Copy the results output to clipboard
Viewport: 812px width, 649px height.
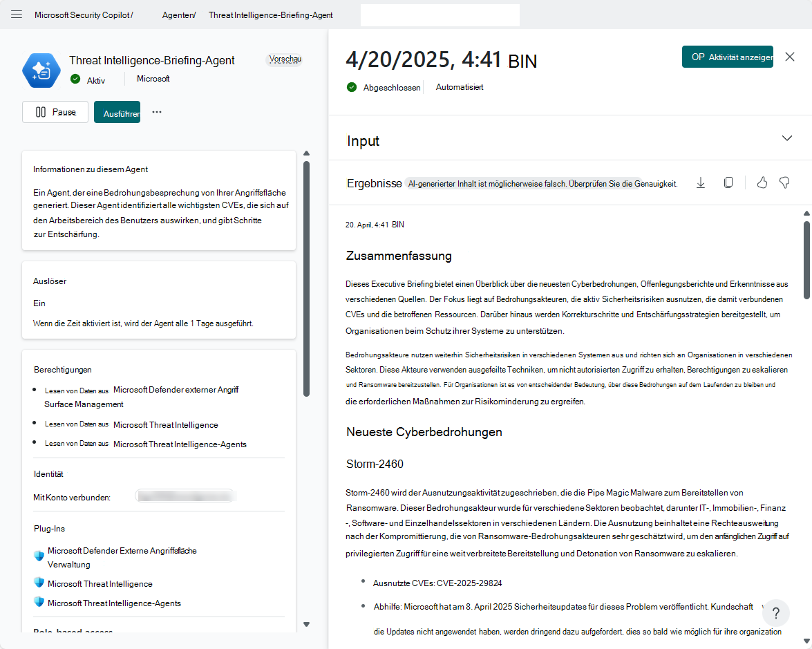point(728,182)
